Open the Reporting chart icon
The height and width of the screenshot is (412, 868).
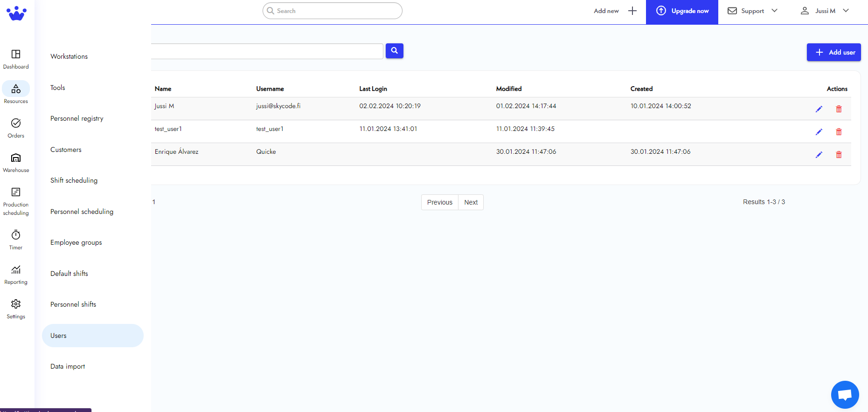click(16, 270)
